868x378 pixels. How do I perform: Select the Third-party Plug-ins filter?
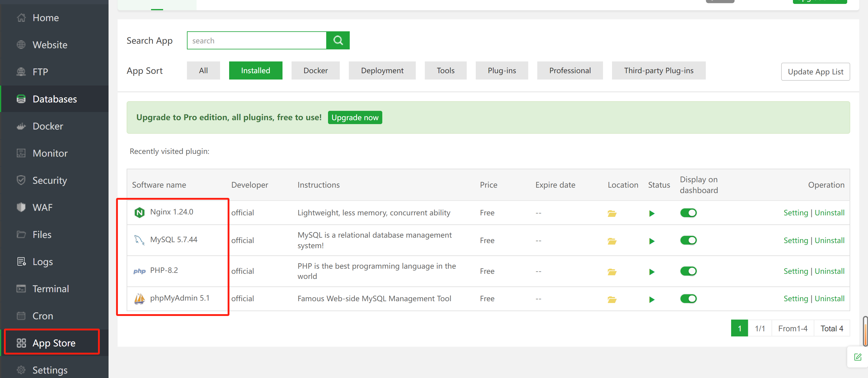click(658, 70)
